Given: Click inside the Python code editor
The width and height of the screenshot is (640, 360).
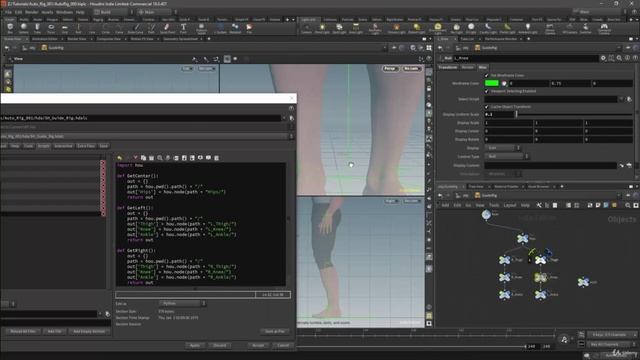Looking at the screenshot, I should 200,224.
